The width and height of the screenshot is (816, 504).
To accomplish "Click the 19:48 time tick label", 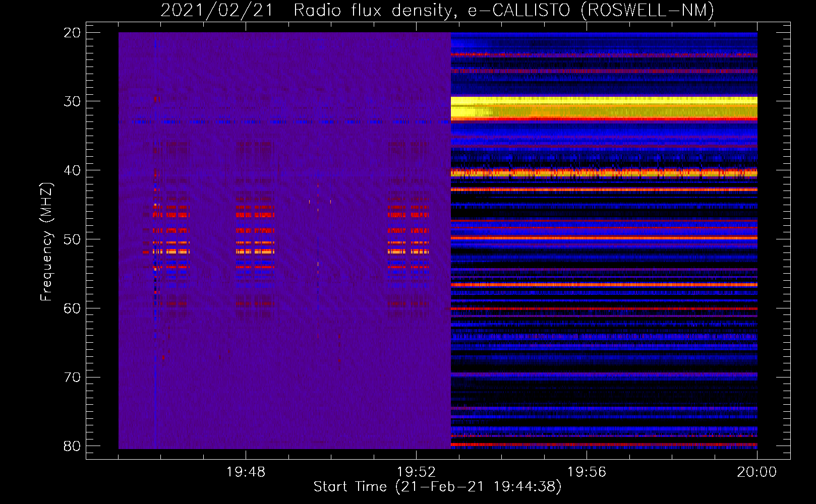I will 246,472.
